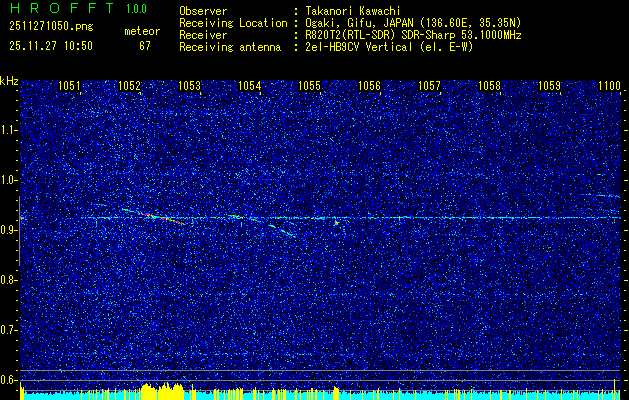This screenshot has width=629, height=400.
Task: Click the 1058 time marker
Action: click(x=490, y=86)
